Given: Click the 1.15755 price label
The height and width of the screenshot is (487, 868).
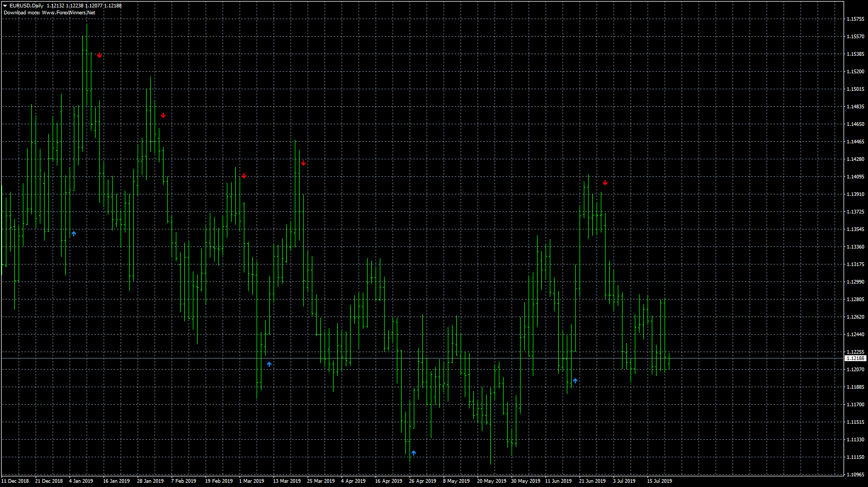Looking at the screenshot, I should tap(855, 19).
